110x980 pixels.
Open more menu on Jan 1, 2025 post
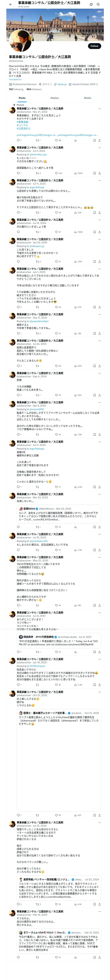[99, 269]
